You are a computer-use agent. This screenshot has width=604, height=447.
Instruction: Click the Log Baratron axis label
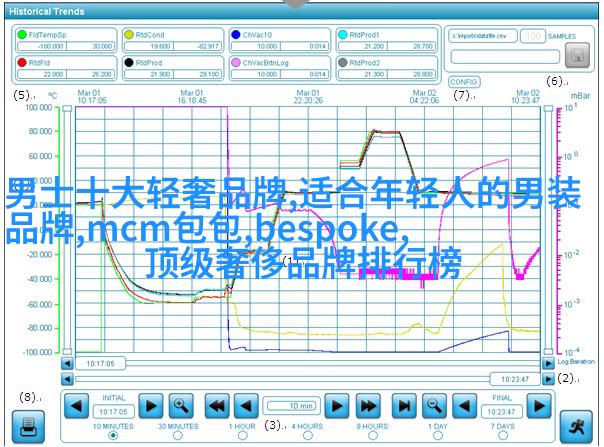(x=576, y=361)
